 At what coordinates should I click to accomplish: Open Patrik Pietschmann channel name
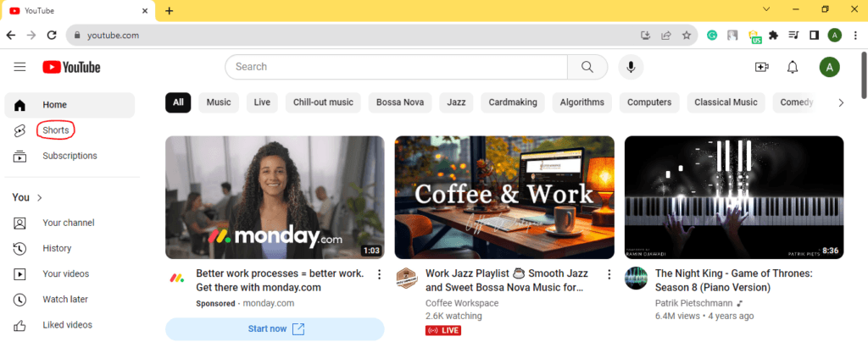[693, 303]
